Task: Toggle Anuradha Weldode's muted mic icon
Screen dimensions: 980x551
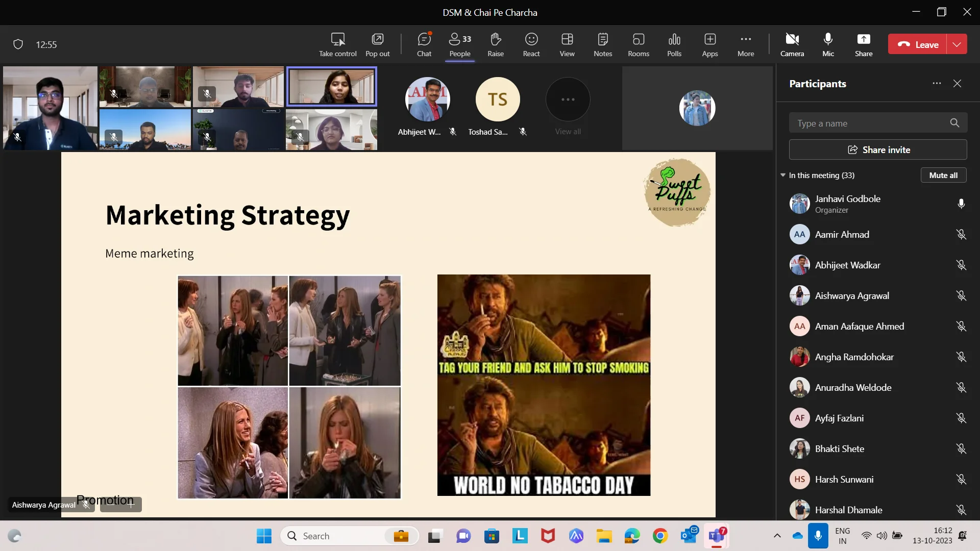Action: [961, 387]
